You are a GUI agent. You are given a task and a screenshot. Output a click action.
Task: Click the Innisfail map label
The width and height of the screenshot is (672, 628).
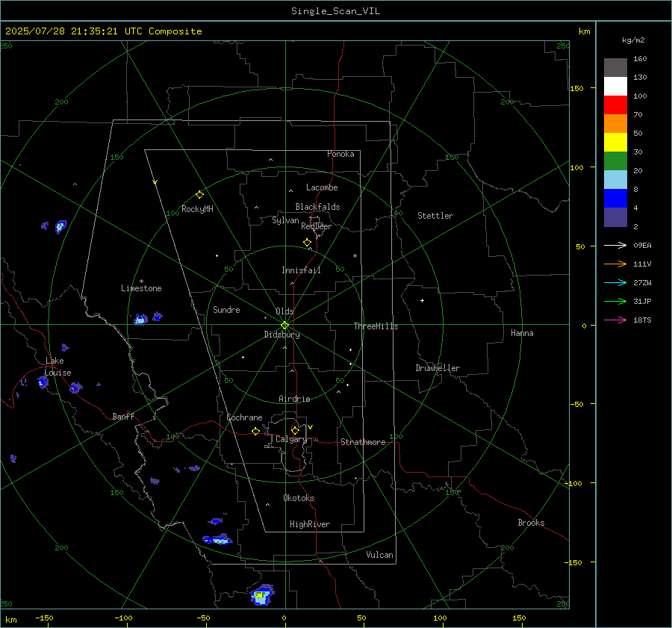point(301,270)
